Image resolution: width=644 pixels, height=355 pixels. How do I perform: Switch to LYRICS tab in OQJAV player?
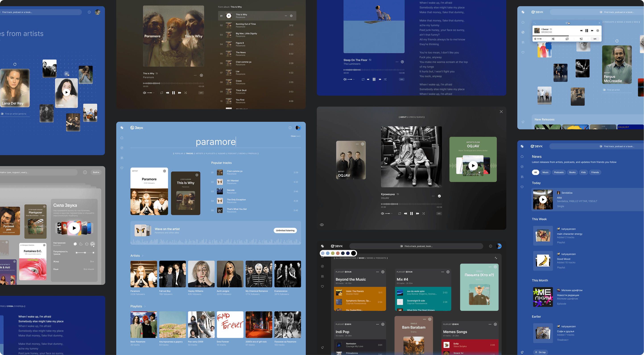tap(411, 117)
